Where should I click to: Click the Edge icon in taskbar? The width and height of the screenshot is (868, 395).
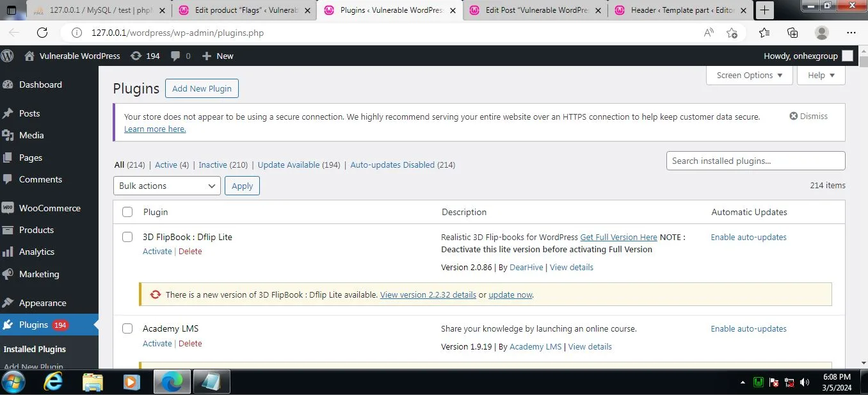coord(172,382)
